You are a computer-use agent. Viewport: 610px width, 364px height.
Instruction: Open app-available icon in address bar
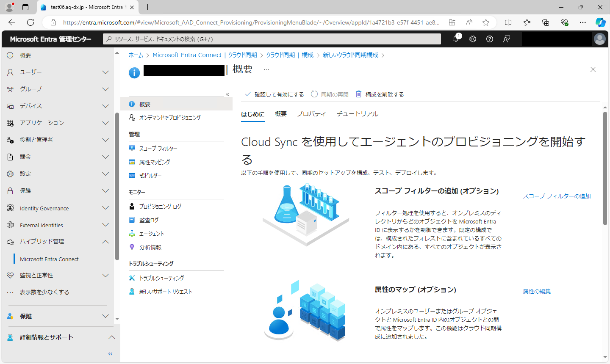(x=452, y=22)
